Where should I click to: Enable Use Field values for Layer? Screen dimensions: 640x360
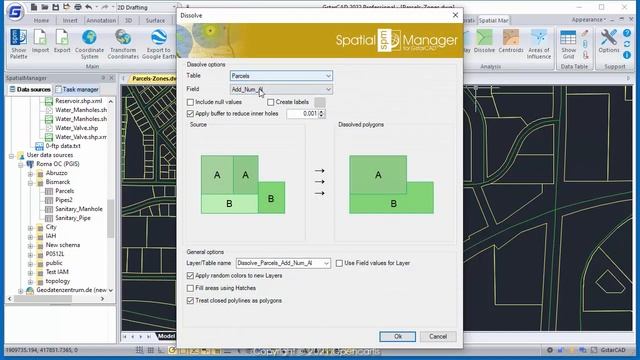(339, 263)
